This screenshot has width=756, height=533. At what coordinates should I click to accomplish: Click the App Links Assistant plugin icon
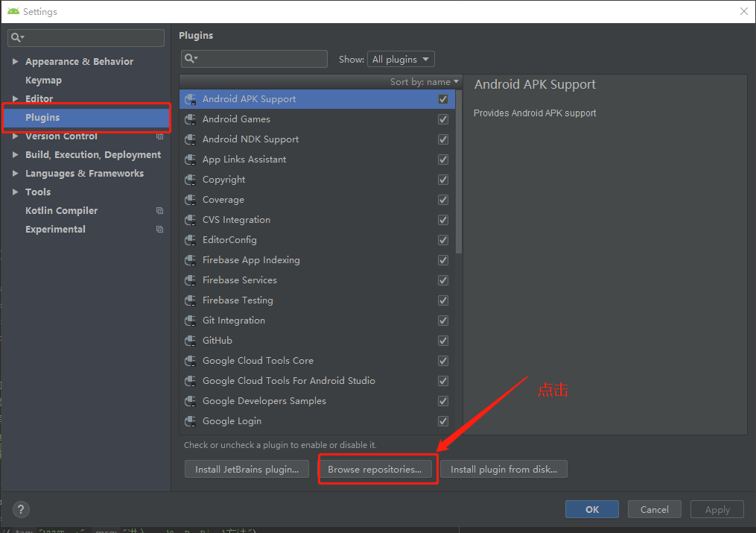point(191,160)
